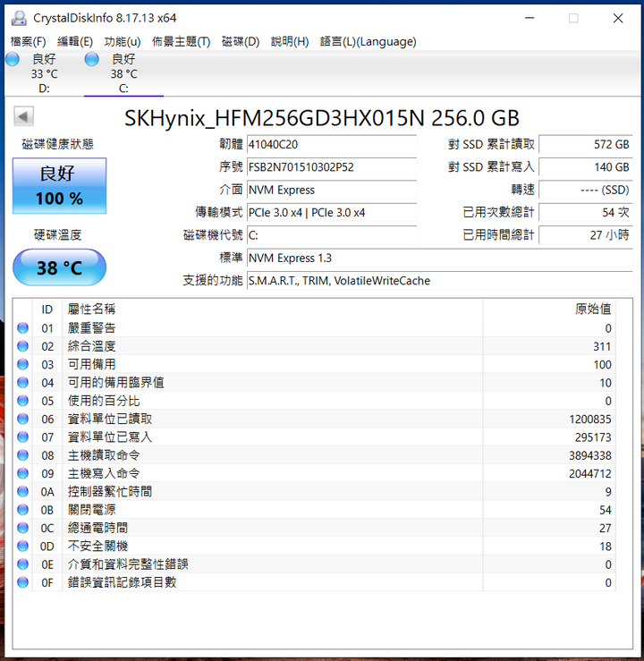Screen dimensions: 644x661
Task: Select the 總通電時間 attribute name
Action: point(97,528)
